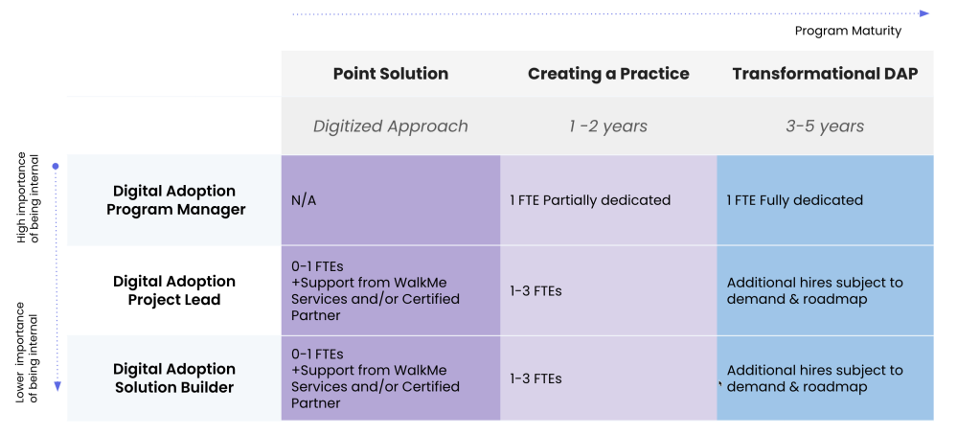
Task: Click the Digitized Approach subheader
Action: 390,126
